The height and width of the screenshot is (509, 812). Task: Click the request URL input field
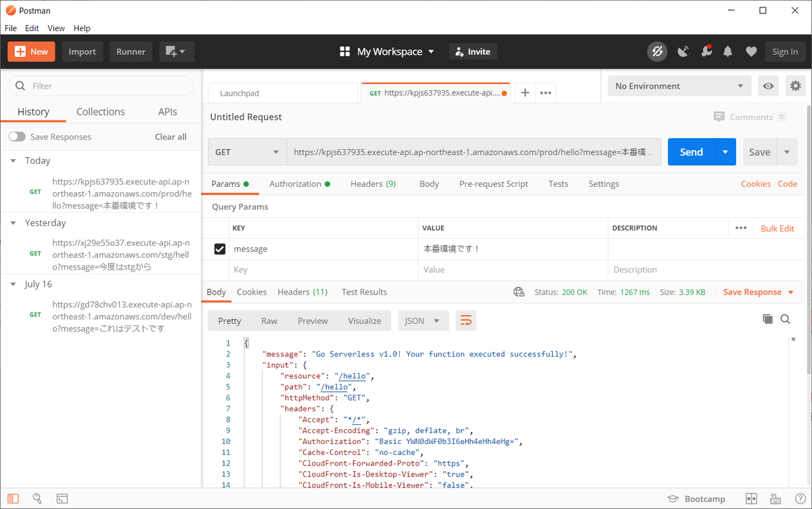[x=474, y=152]
